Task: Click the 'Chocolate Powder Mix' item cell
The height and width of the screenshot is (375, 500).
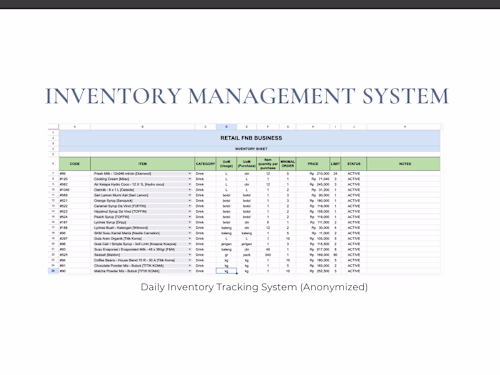Action: point(142,266)
